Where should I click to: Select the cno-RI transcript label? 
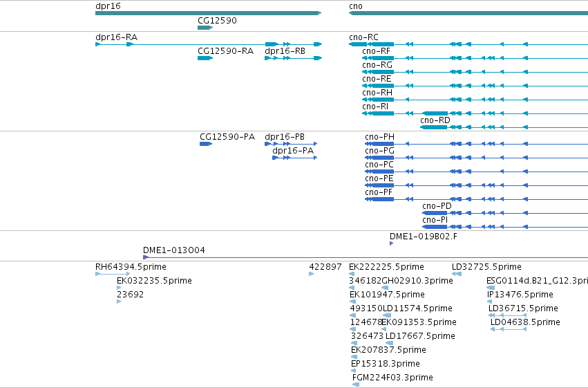point(375,107)
